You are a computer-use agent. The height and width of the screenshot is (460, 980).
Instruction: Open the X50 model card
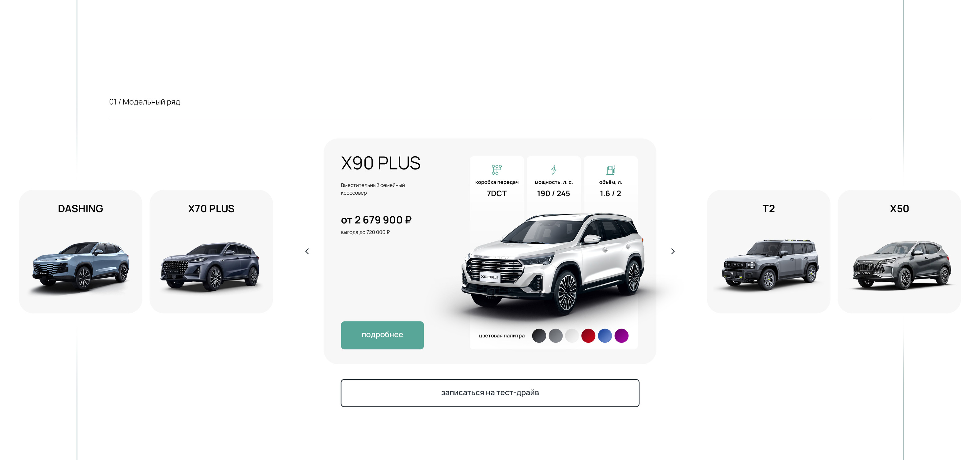coord(899,252)
